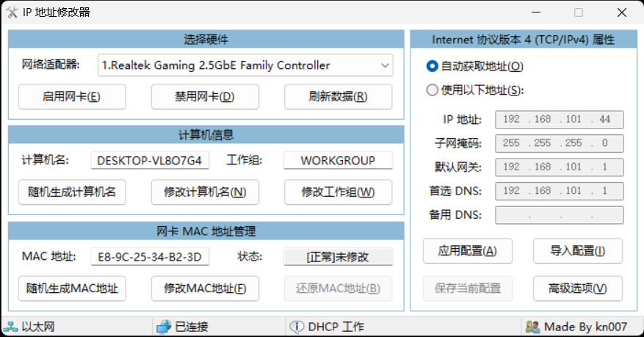Close the IP 地址修改器 window

click(x=622, y=12)
